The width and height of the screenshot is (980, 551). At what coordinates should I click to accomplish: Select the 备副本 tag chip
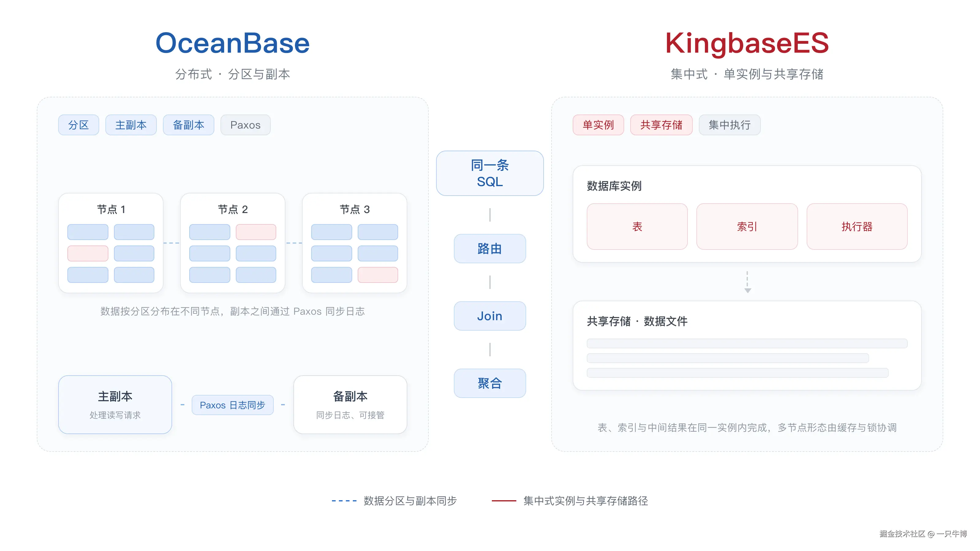[x=188, y=125]
